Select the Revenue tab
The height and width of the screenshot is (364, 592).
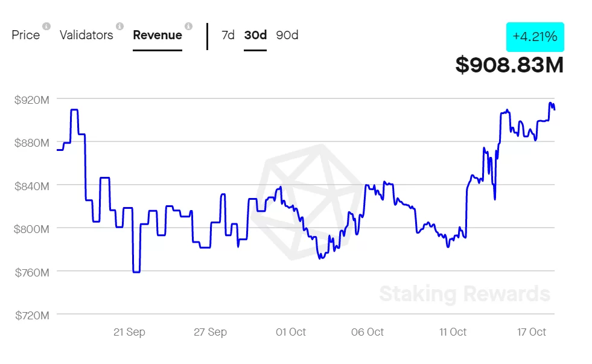(158, 35)
